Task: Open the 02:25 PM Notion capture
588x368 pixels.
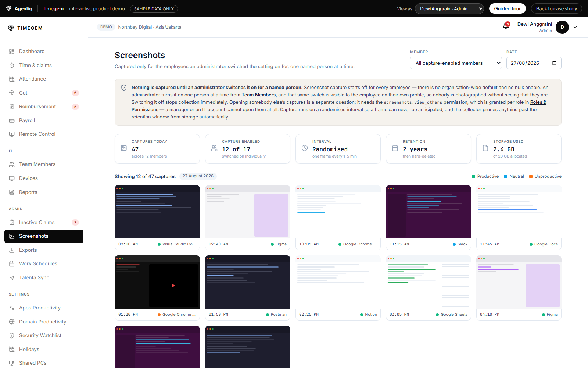Action: coord(338,288)
